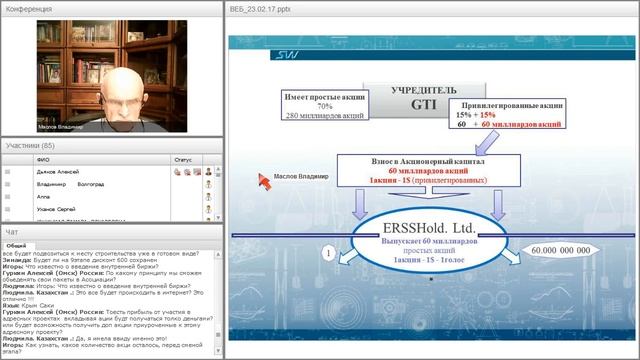Click the 'Маслов Владимир' pointer label on slide
Image resolution: width=640 pixels, height=360 pixels.
click(x=301, y=176)
